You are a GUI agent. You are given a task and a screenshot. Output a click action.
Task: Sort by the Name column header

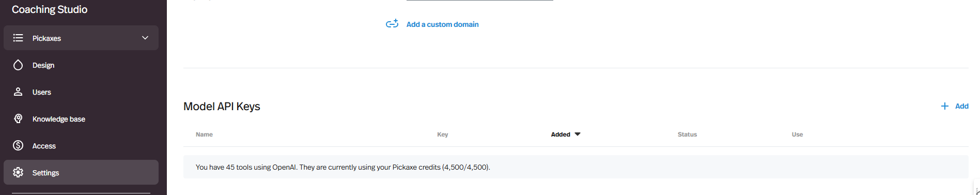pos(204,134)
